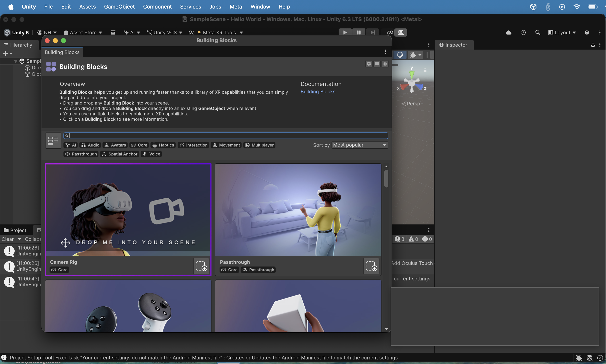
Task: Open the Sort by Most popular dropdown
Action: pyautogui.click(x=360, y=145)
